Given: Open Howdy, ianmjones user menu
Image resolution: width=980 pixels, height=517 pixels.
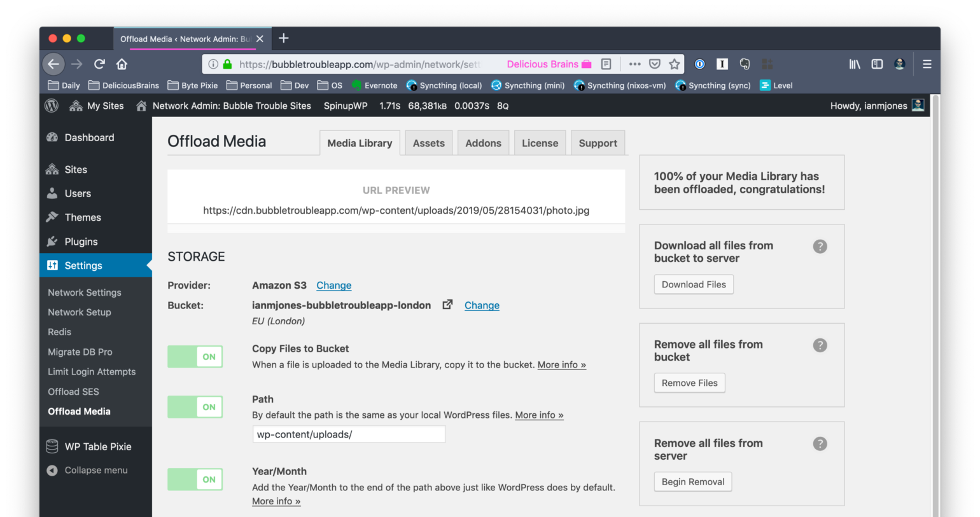Looking at the screenshot, I should click(877, 106).
